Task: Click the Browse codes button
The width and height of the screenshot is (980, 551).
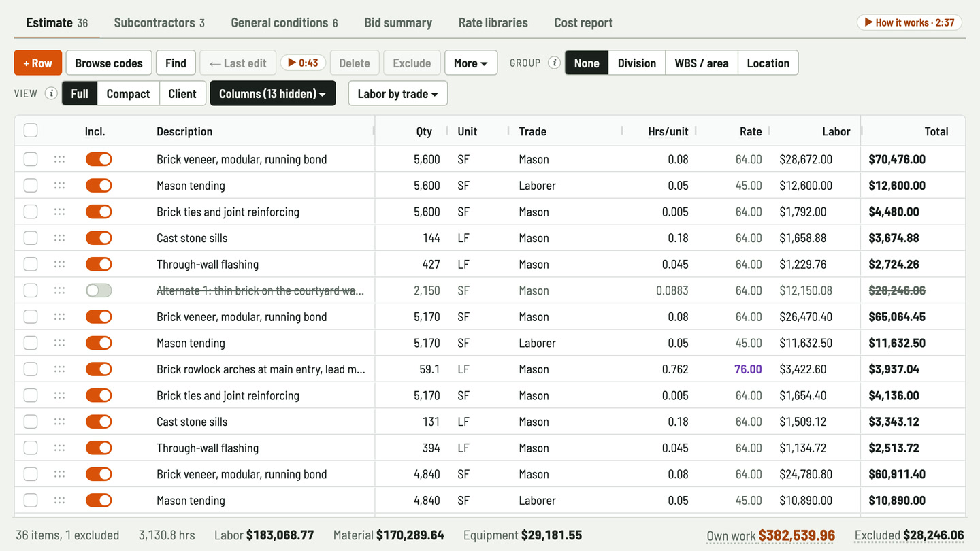Action: pyautogui.click(x=109, y=63)
